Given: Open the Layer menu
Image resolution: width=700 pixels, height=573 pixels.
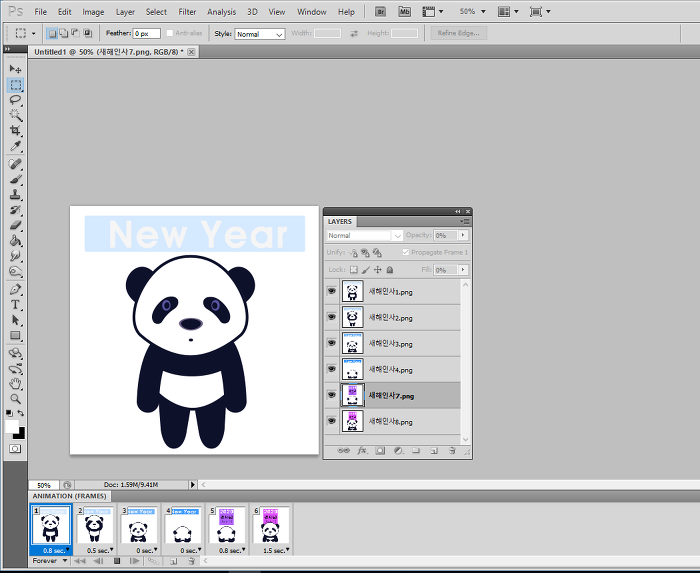Looking at the screenshot, I should coord(125,12).
